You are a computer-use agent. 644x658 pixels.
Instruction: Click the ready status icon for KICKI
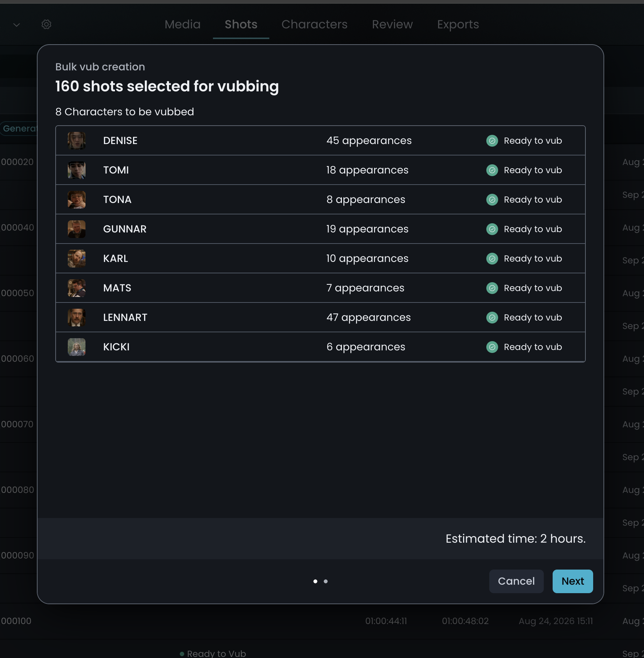pyautogui.click(x=492, y=347)
